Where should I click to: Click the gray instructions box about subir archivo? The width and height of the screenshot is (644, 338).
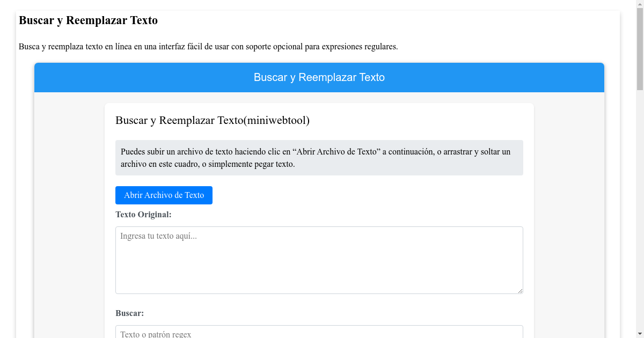319,158
